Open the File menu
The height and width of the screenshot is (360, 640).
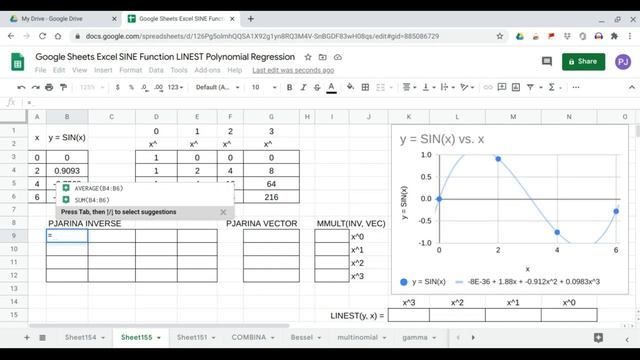[x=40, y=70]
